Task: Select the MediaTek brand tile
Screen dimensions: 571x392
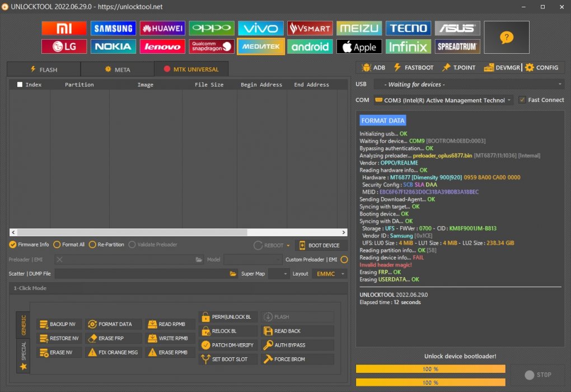Action: [x=261, y=46]
